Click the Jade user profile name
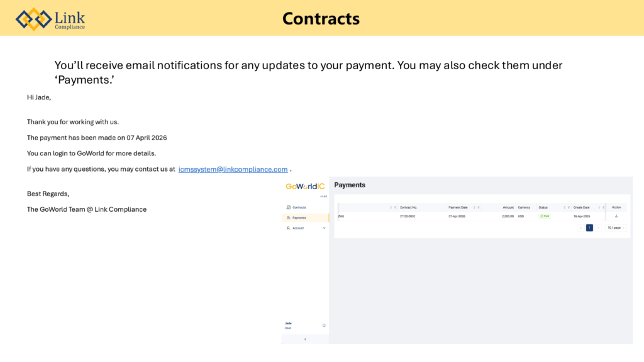The image size is (644, 362). coord(288,323)
